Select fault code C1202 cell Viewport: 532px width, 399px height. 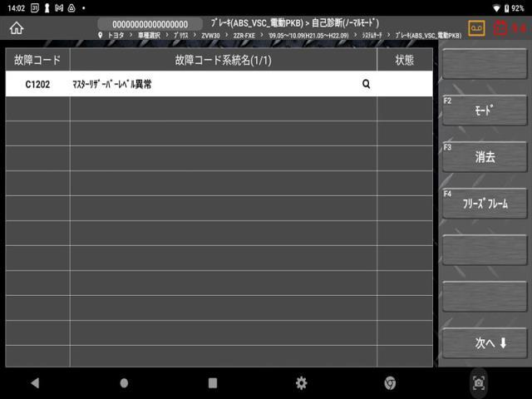point(37,84)
